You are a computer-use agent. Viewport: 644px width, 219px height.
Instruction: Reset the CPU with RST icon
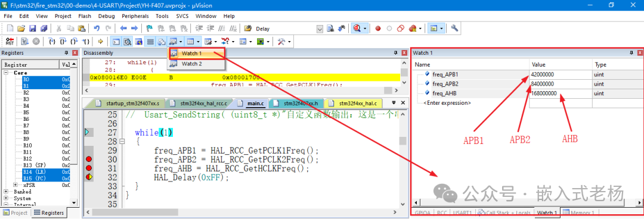(10, 42)
